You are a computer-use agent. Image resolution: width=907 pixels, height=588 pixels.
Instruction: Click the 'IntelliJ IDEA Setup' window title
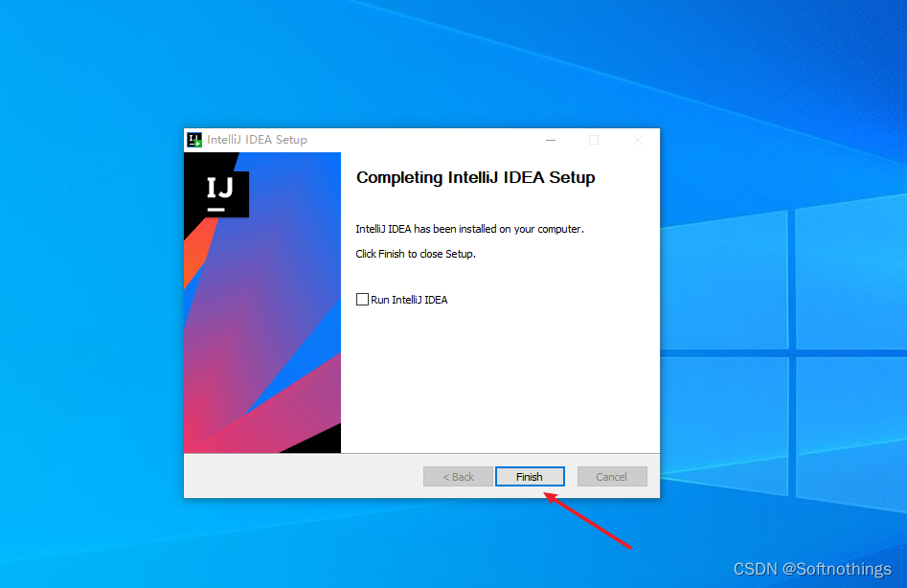click(x=257, y=140)
